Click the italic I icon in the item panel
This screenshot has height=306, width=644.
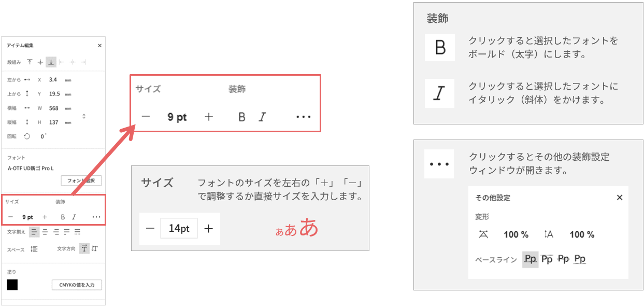(x=74, y=217)
